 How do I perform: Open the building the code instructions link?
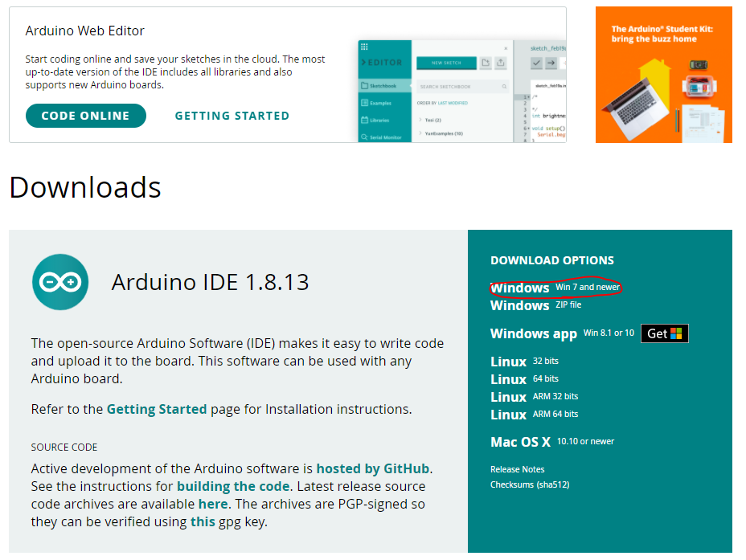[x=233, y=486]
